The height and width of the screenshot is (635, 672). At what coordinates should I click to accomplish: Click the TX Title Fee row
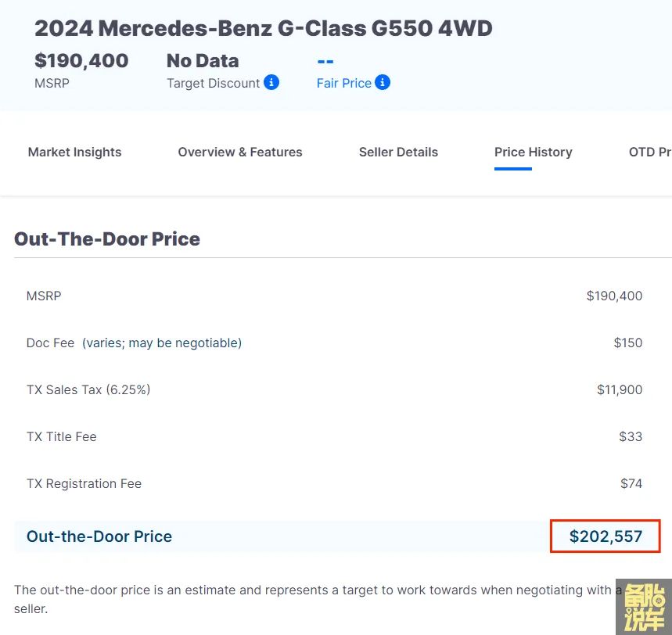click(62, 436)
